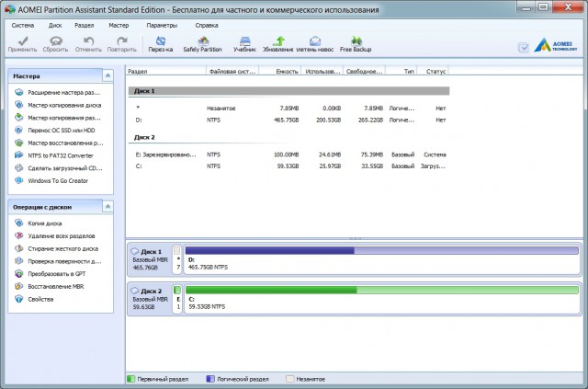
Task: Select Копия диска disk operation
Action: pyautogui.click(x=39, y=223)
